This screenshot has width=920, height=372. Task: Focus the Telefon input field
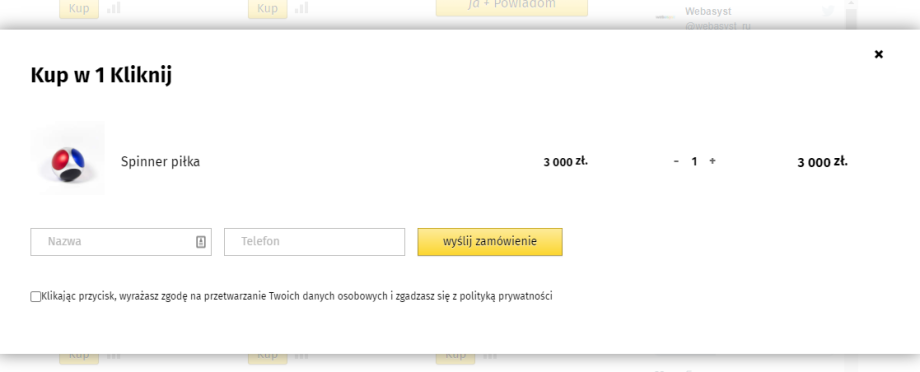(314, 242)
